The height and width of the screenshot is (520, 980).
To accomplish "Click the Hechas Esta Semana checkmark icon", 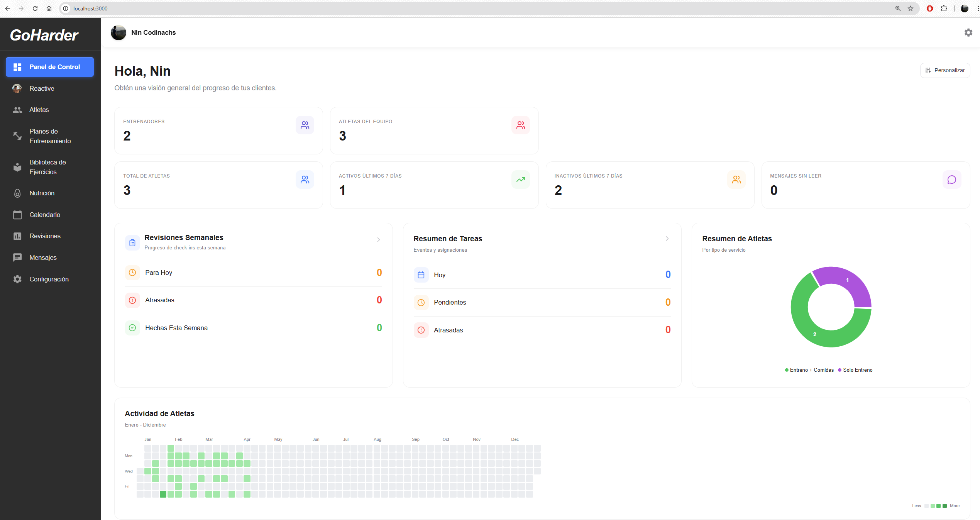I will coord(132,328).
